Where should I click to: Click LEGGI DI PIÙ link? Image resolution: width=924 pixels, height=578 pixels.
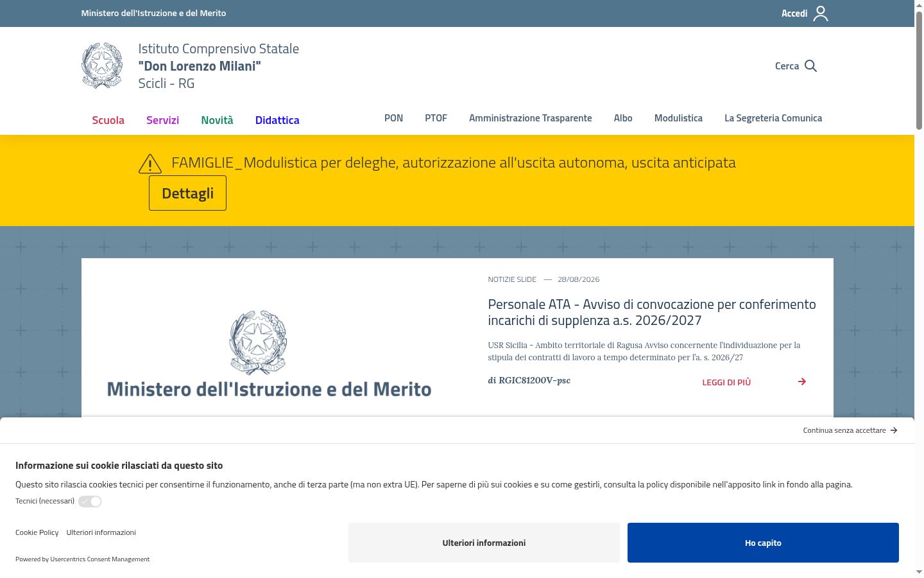[726, 382]
